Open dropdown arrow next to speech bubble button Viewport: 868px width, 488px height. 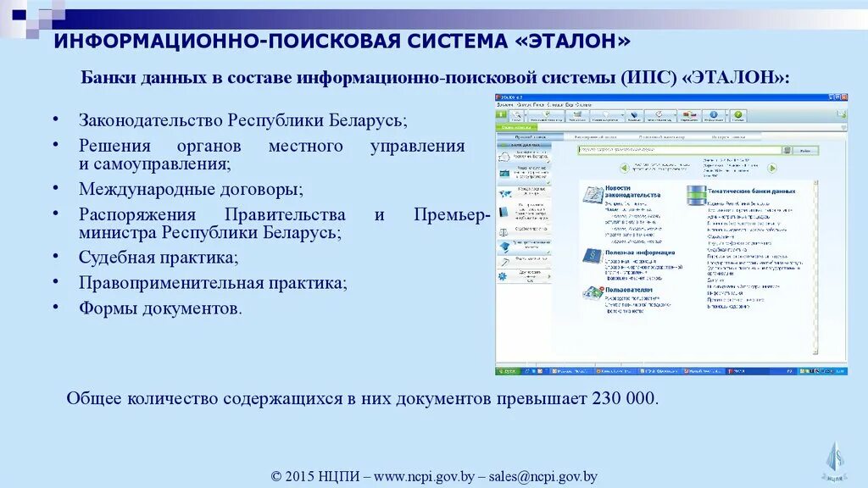click(x=622, y=114)
